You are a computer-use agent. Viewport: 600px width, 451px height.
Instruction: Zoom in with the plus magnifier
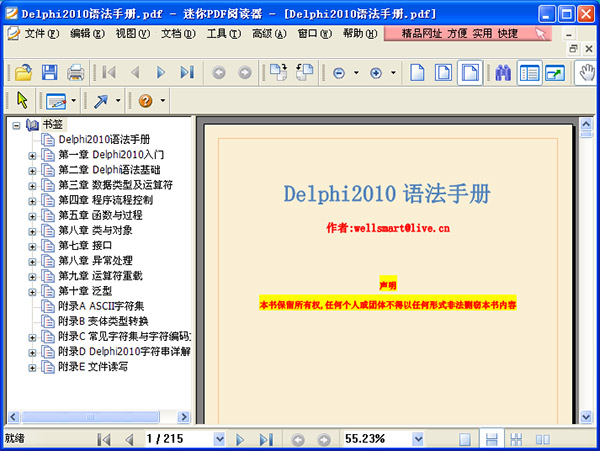click(376, 73)
